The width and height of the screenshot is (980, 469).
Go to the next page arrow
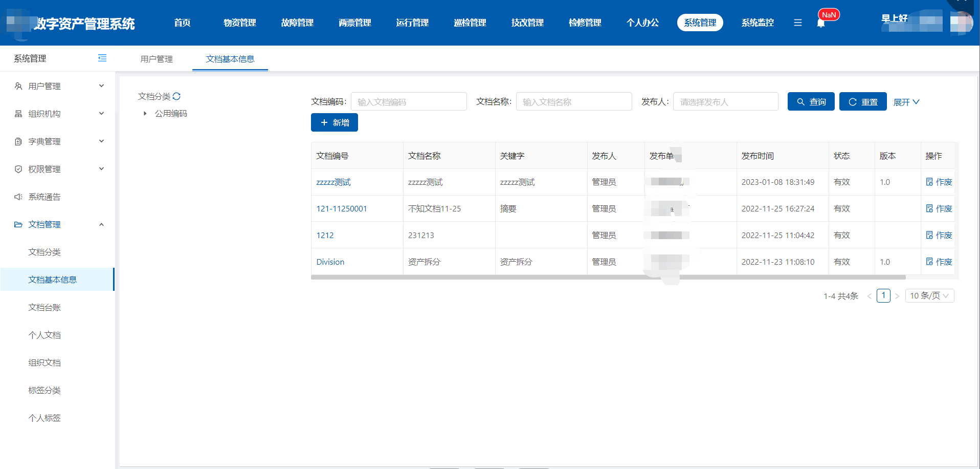pos(897,296)
